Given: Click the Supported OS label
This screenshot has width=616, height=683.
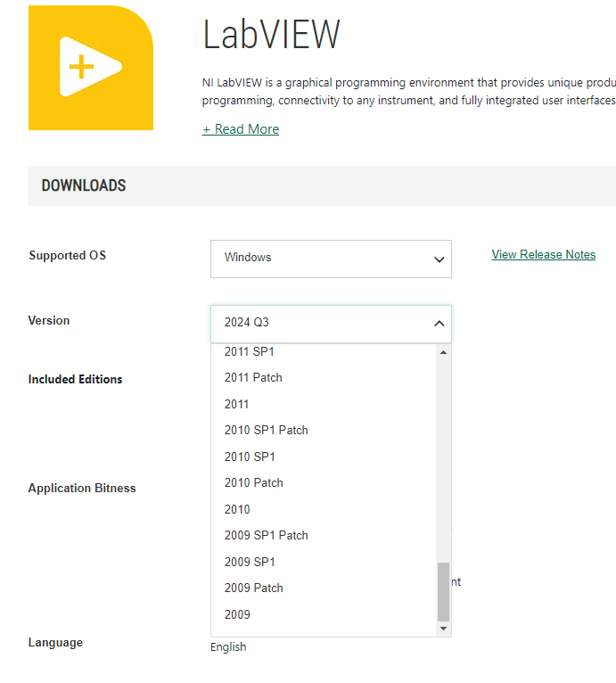Looking at the screenshot, I should pos(68,255).
